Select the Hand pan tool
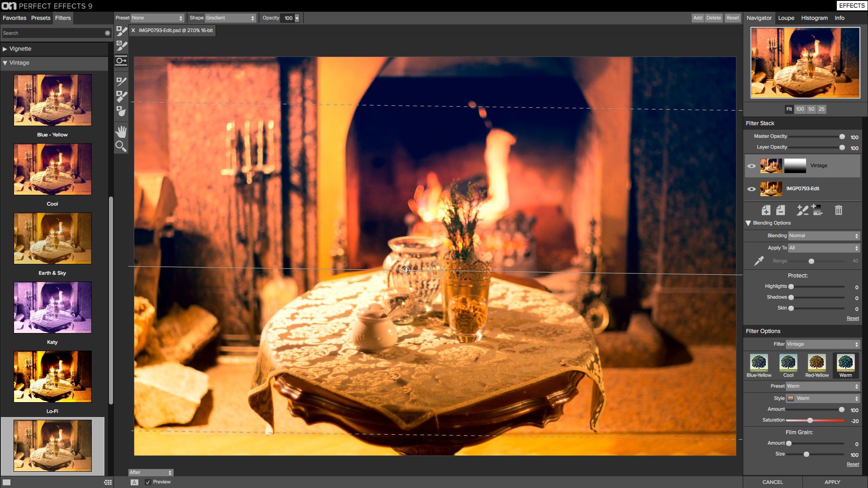Screen dimensions: 868x488 (x=121, y=131)
